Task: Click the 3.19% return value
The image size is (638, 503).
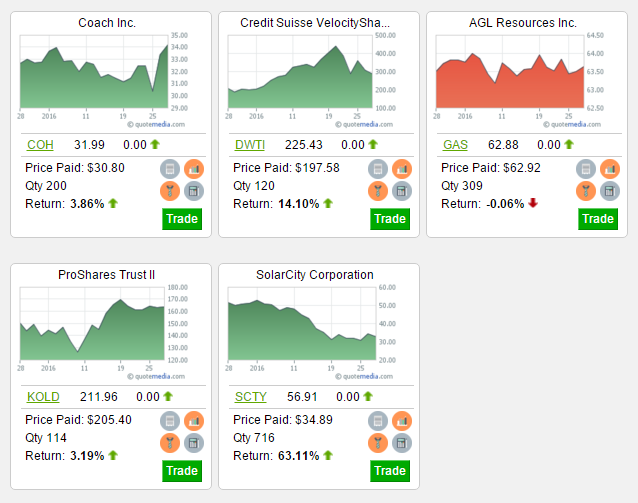Action: (x=87, y=455)
